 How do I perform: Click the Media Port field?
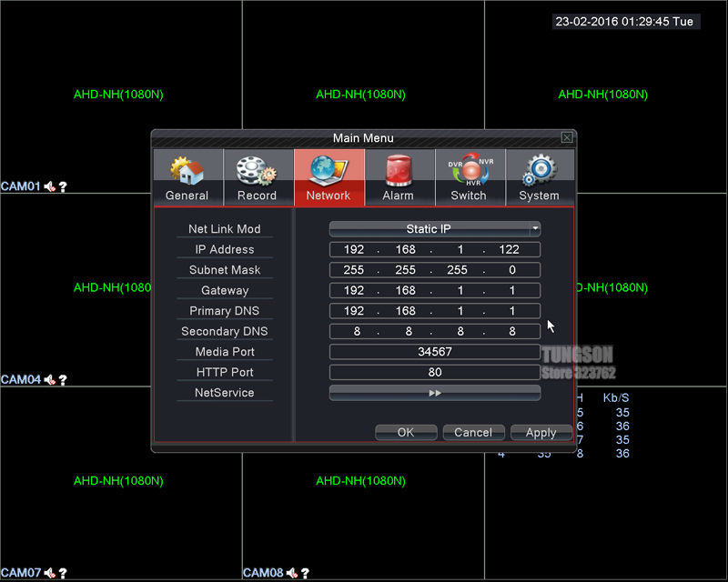pos(435,352)
